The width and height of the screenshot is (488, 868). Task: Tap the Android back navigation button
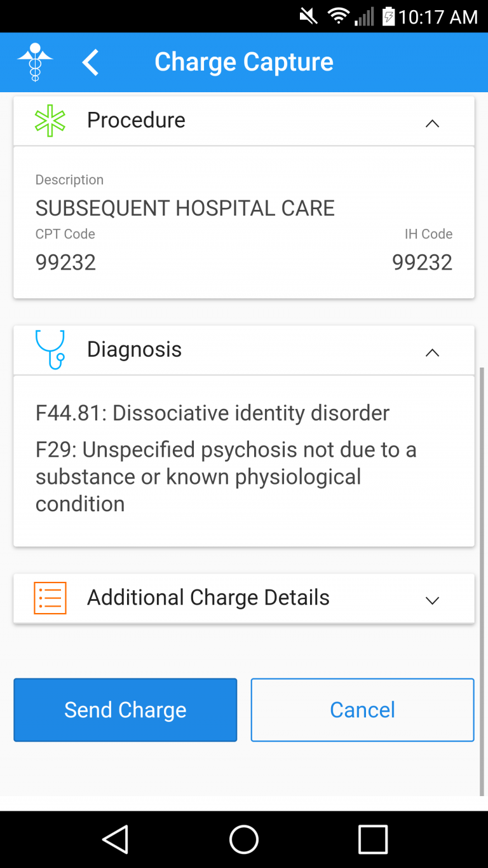click(116, 839)
